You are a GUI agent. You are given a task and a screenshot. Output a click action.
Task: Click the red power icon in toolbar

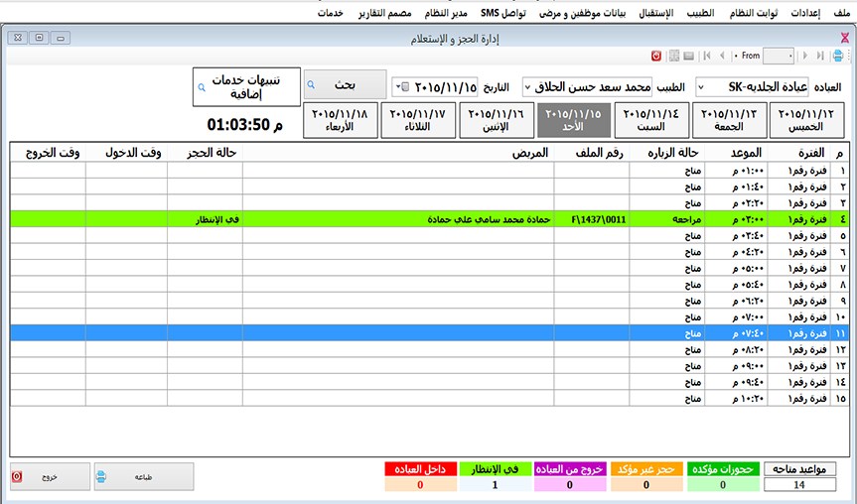(x=656, y=56)
